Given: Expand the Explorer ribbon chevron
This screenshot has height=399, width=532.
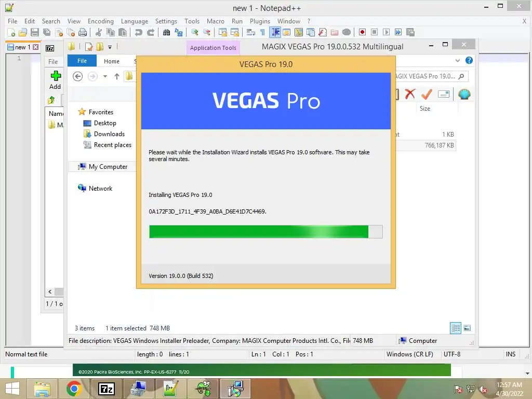Looking at the screenshot, I should 458,60.
